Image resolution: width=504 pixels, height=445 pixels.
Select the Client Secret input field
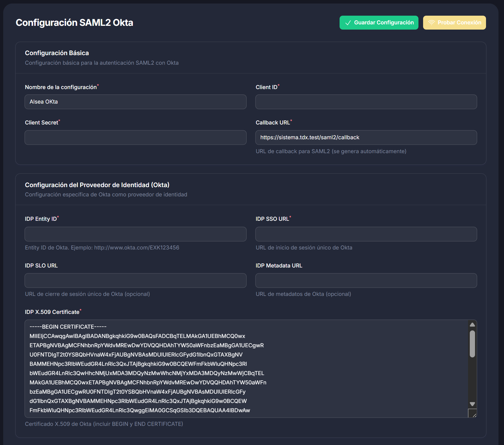pos(135,138)
